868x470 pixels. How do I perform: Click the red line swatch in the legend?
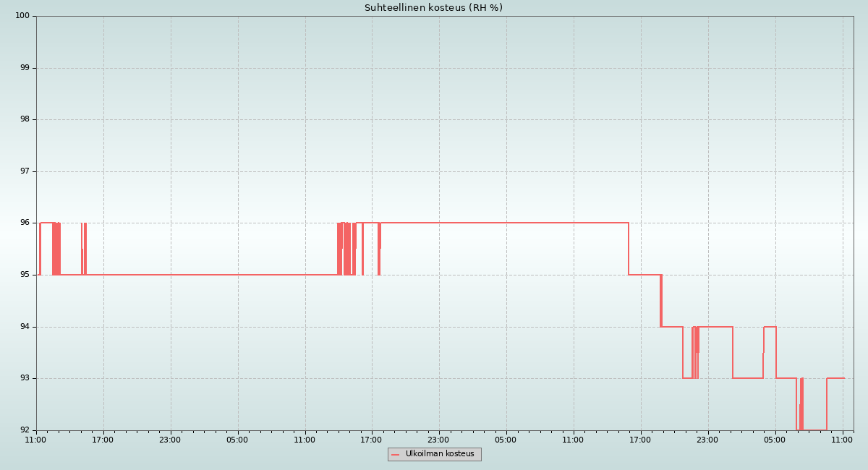point(396,455)
